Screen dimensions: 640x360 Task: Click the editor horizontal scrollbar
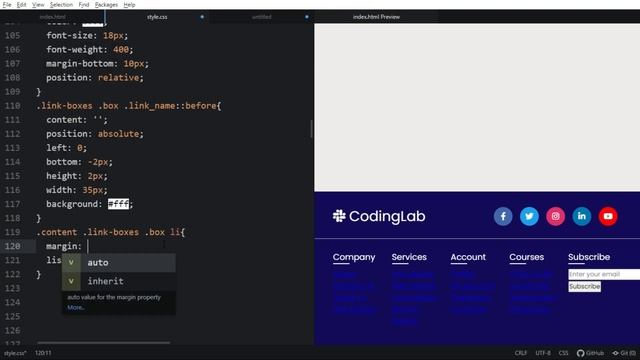(104, 342)
